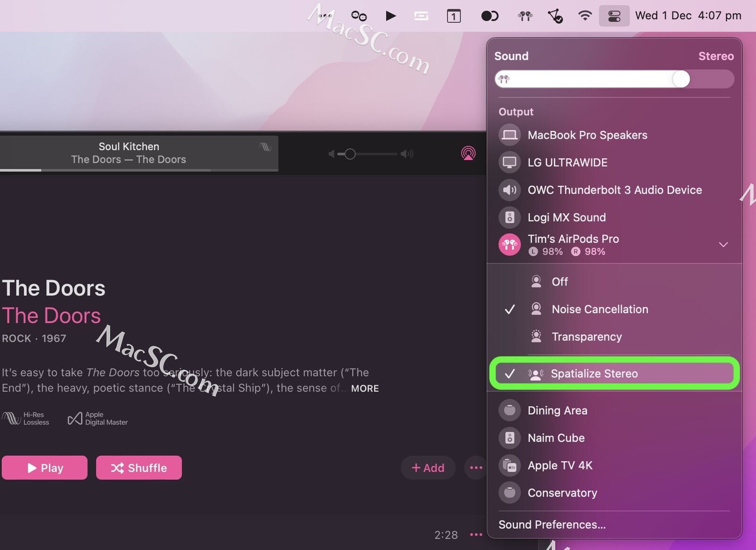This screenshot has width=756, height=550.
Task: Click the calendar date menu bar icon
Action: pos(454,16)
